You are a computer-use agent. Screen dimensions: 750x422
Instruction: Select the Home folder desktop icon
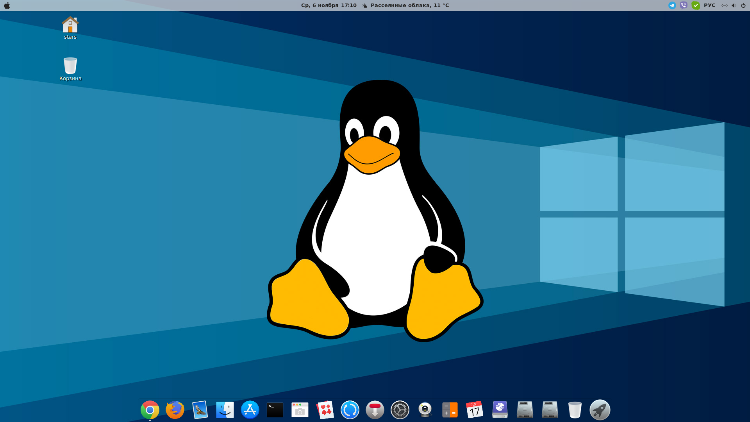[x=70, y=26]
